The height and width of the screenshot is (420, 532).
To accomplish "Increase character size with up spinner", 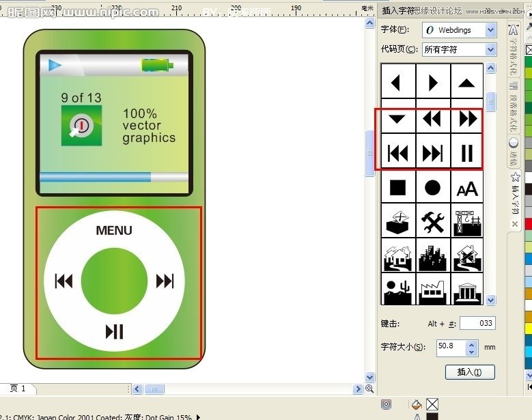I will (x=471, y=344).
